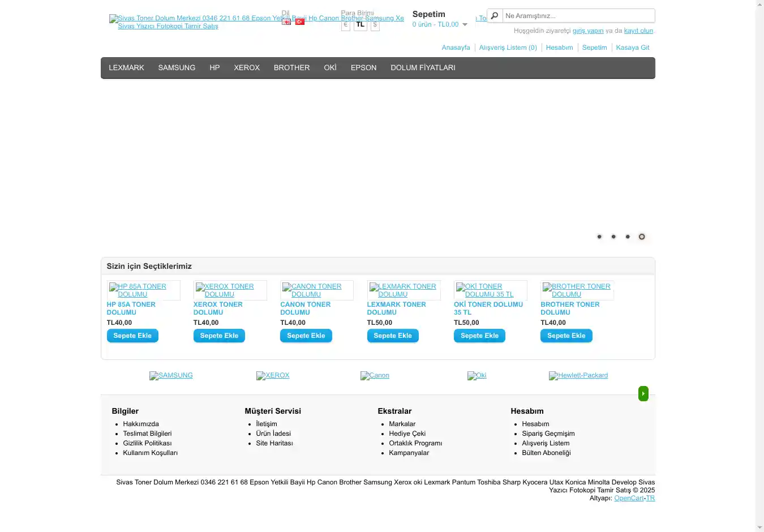This screenshot has height=532, width=764.
Task: Select the currently active fourth slideshow dot
Action: [x=642, y=237]
